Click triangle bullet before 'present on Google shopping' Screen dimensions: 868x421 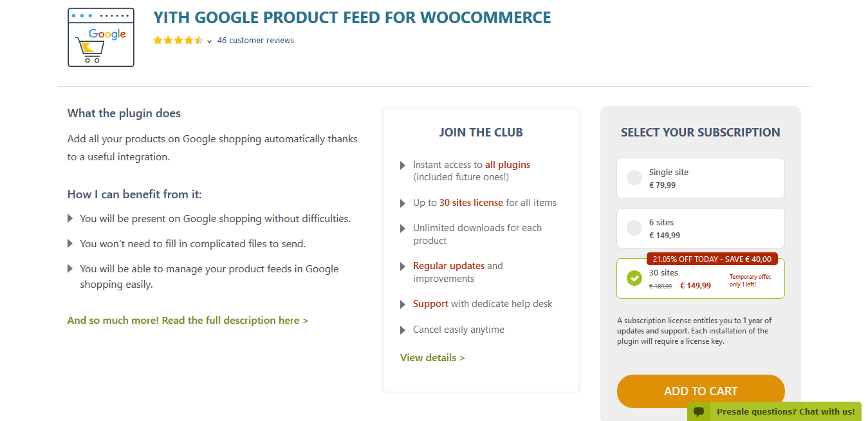click(x=70, y=219)
